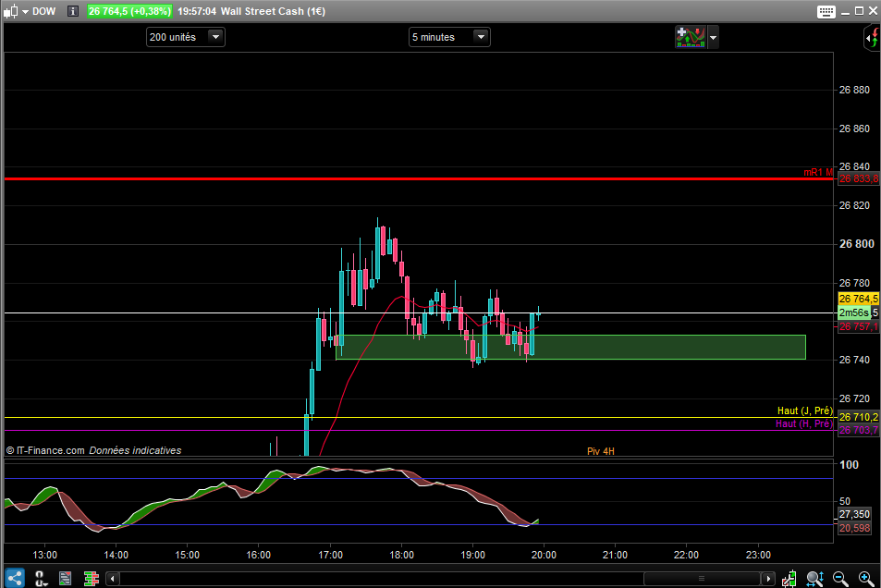Viewport: 881px width, 588px height.
Task: Minimize the chart window
Action: point(846,12)
